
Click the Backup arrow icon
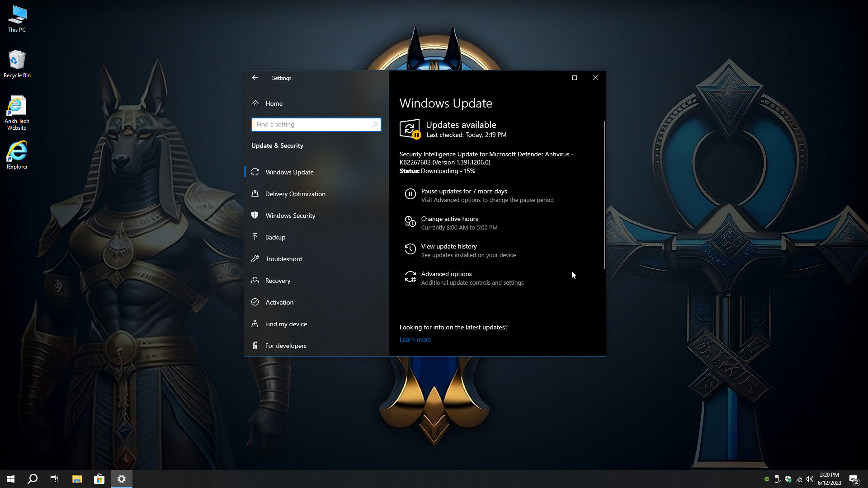tap(255, 237)
